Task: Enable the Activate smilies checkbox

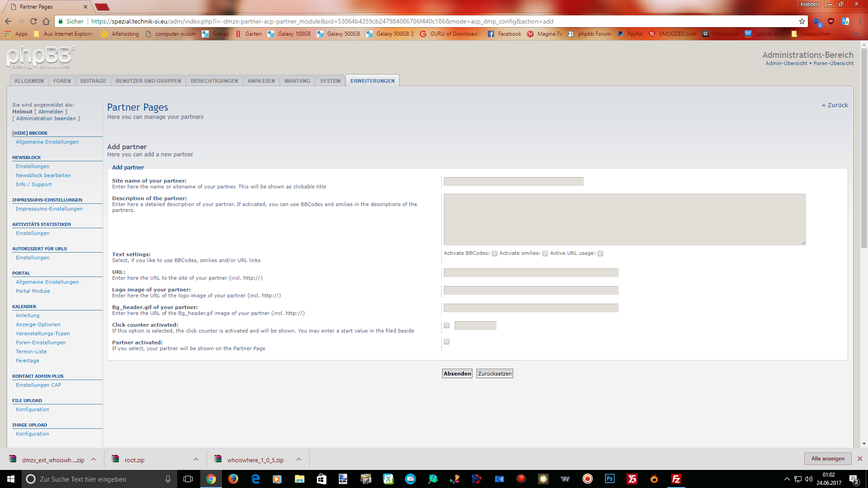Action: (545, 253)
